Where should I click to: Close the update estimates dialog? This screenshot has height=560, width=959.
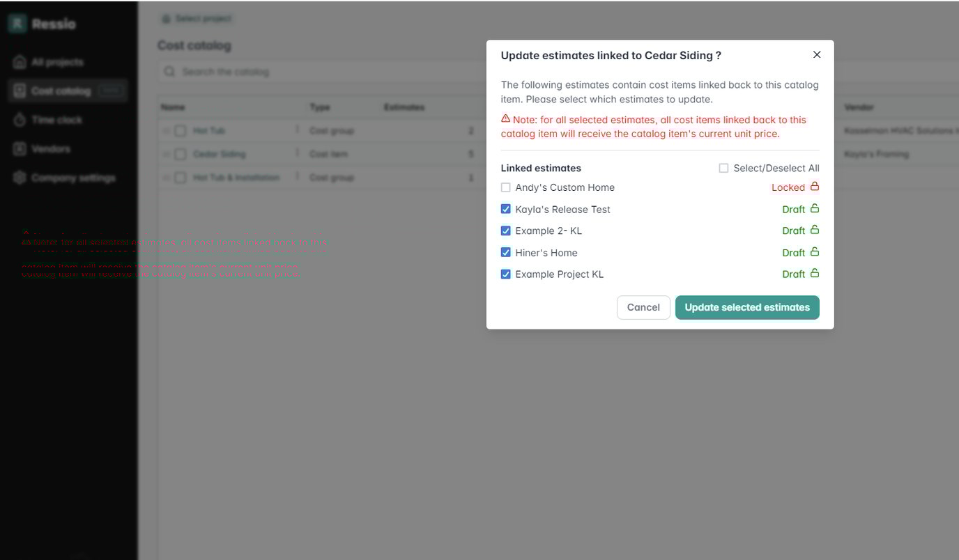(x=817, y=55)
